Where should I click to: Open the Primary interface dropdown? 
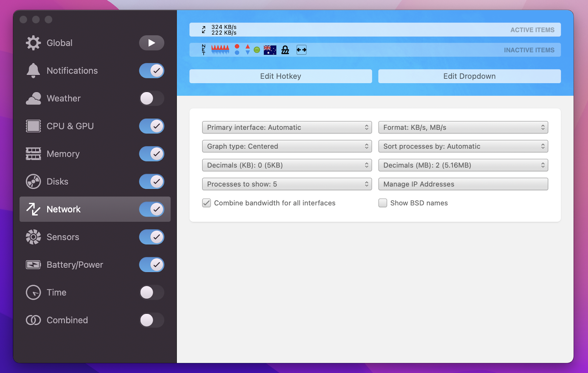[x=287, y=127]
